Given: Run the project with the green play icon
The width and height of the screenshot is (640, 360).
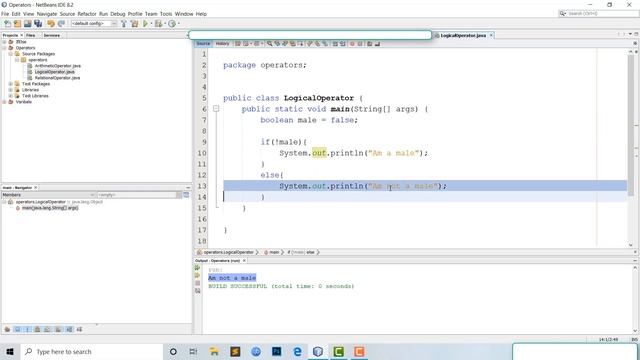Looking at the screenshot, I should click(145, 24).
